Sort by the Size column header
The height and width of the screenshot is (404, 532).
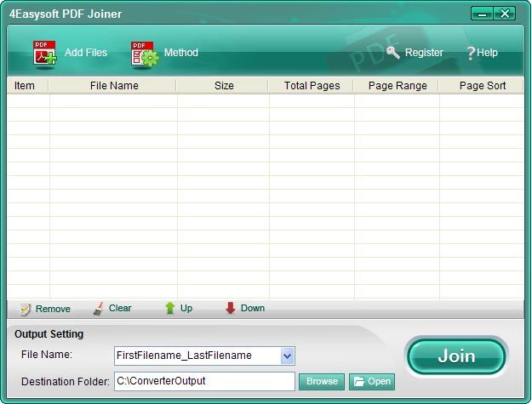(x=223, y=86)
